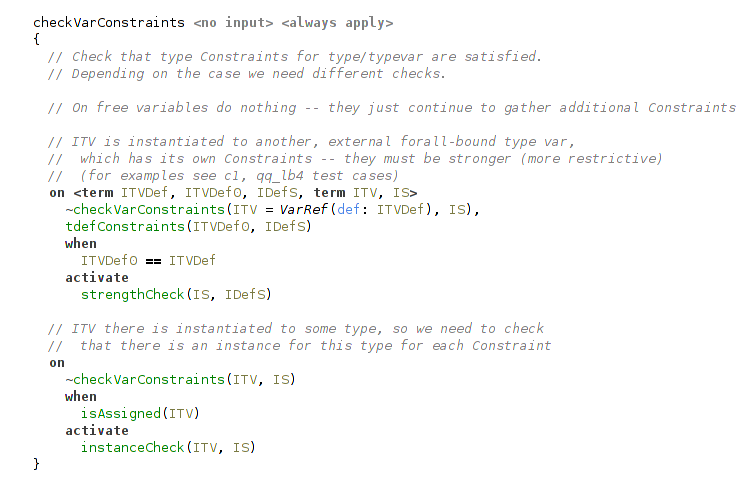The height and width of the screenshot is (490, 753).
Task: Click tdefConstraints call
Action: click(x=189, y=226)
